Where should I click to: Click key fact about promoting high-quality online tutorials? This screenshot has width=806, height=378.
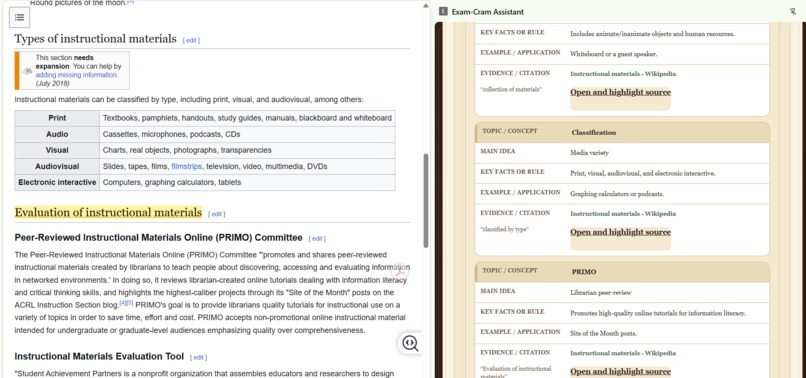(658, 313)
